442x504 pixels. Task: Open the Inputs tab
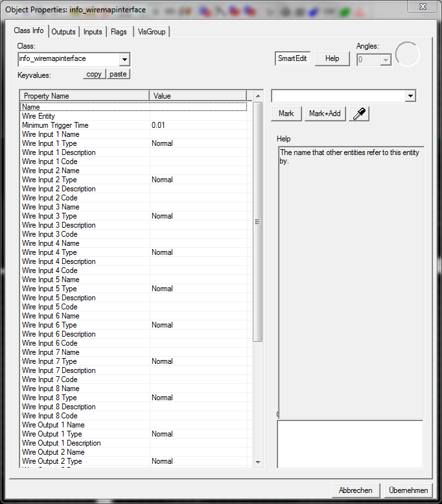point(93,32)
